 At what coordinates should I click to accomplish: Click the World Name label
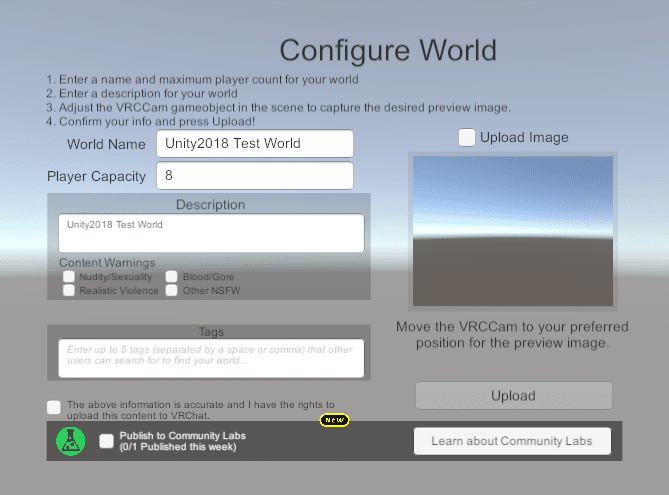(x=106, y=144)
